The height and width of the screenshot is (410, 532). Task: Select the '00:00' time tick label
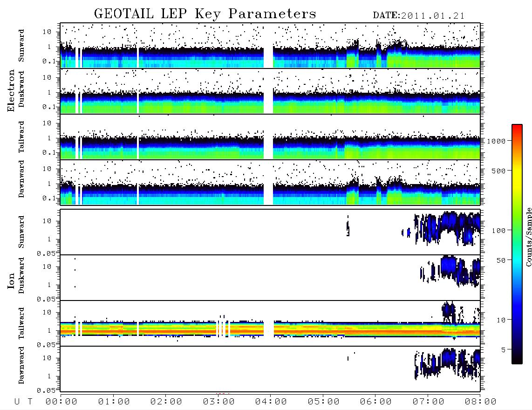click(x=61, y=402)
